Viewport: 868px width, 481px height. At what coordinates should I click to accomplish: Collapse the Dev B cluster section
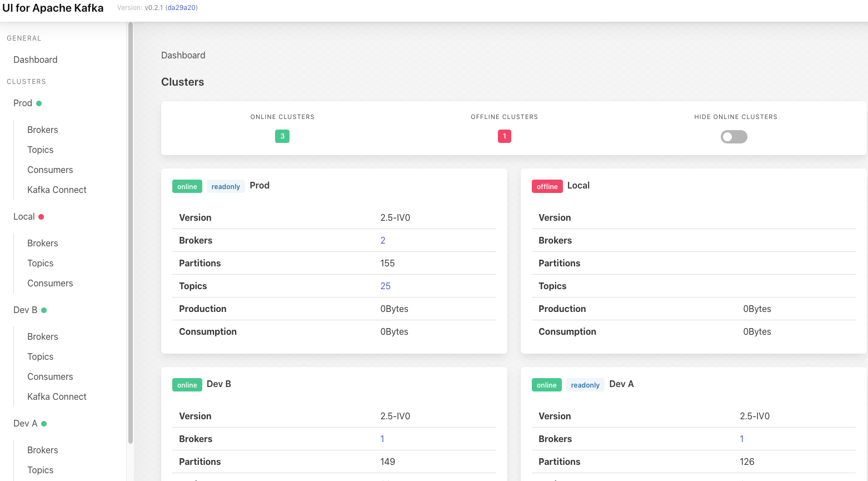pyautogui.click(x=24, y=310)
